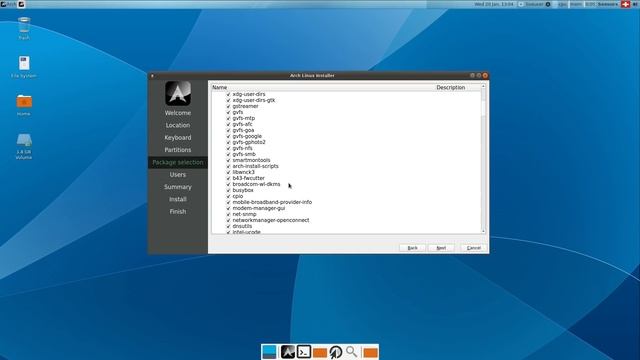Uncheck the gstreamer package checkbox
This screenshot has height=360, width=640.
coord(229,106)
